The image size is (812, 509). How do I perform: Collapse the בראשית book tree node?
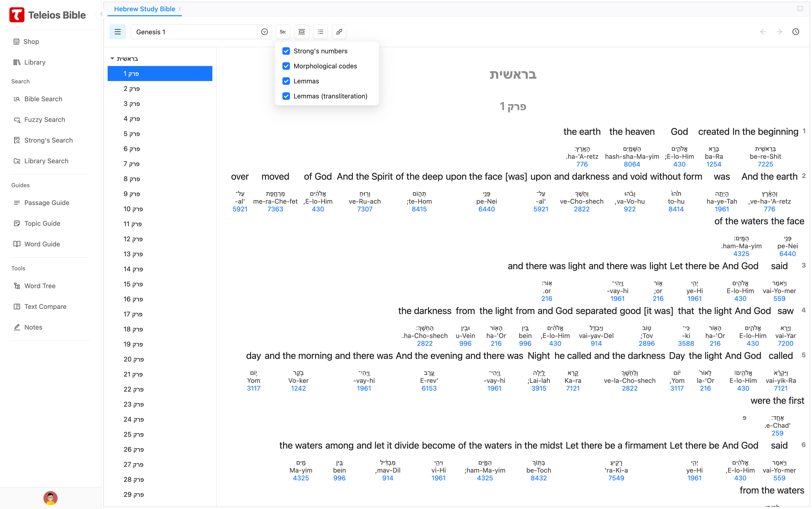tap(112, 58)
